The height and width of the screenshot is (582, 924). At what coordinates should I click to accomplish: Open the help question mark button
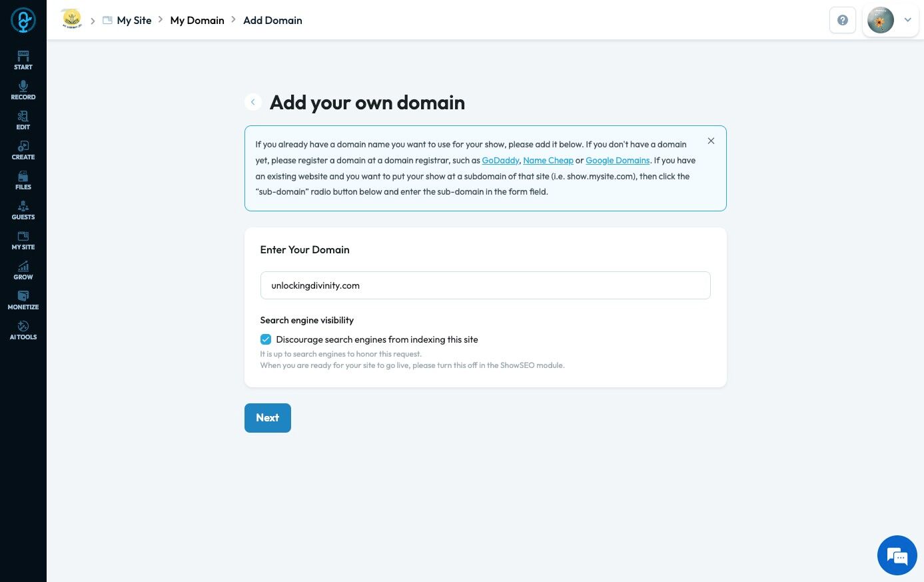pos(843,20)
